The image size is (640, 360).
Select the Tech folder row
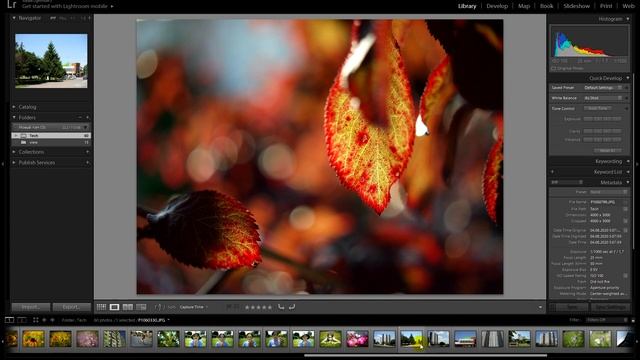click(x=51, y=136)
